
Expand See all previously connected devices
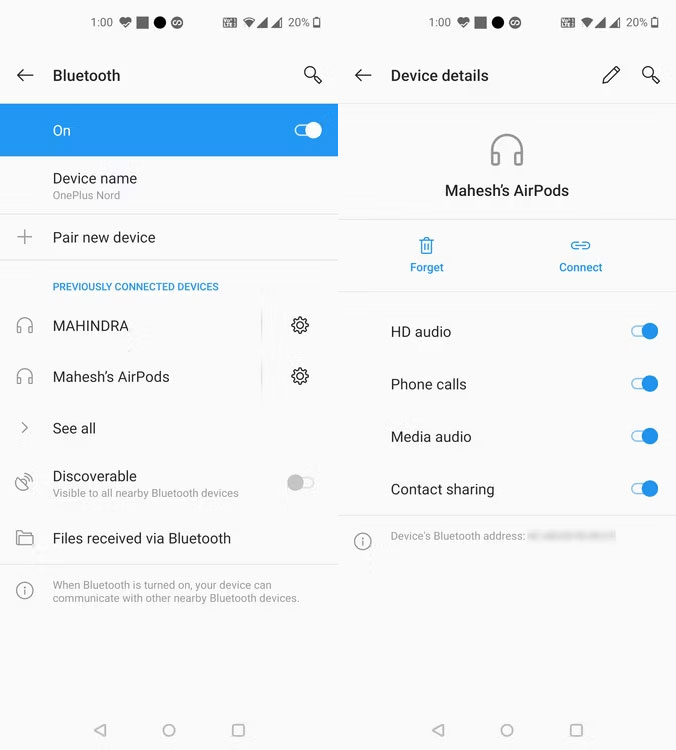pyautogui.click(x=169, y=428)
